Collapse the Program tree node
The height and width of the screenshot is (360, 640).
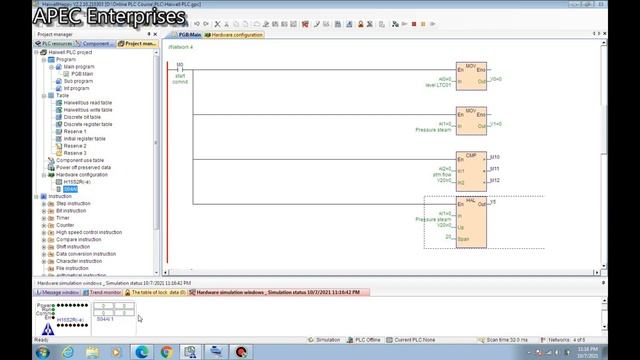pos(44,60)
